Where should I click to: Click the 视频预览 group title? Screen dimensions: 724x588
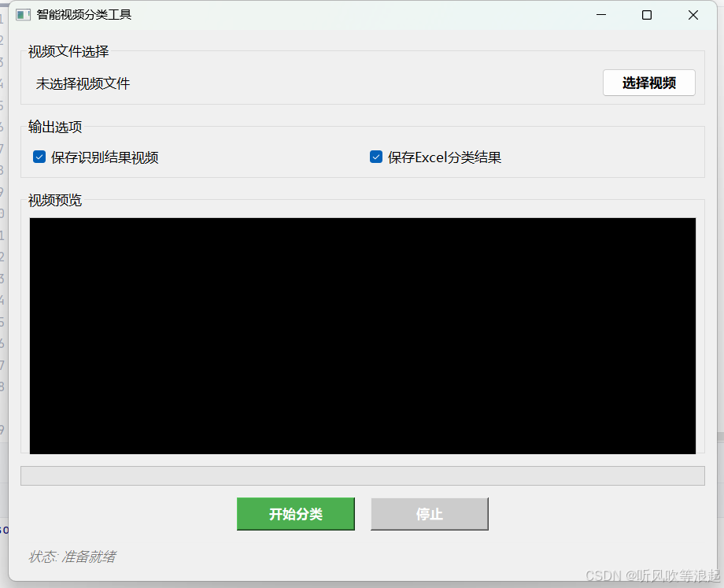(55, 200)
